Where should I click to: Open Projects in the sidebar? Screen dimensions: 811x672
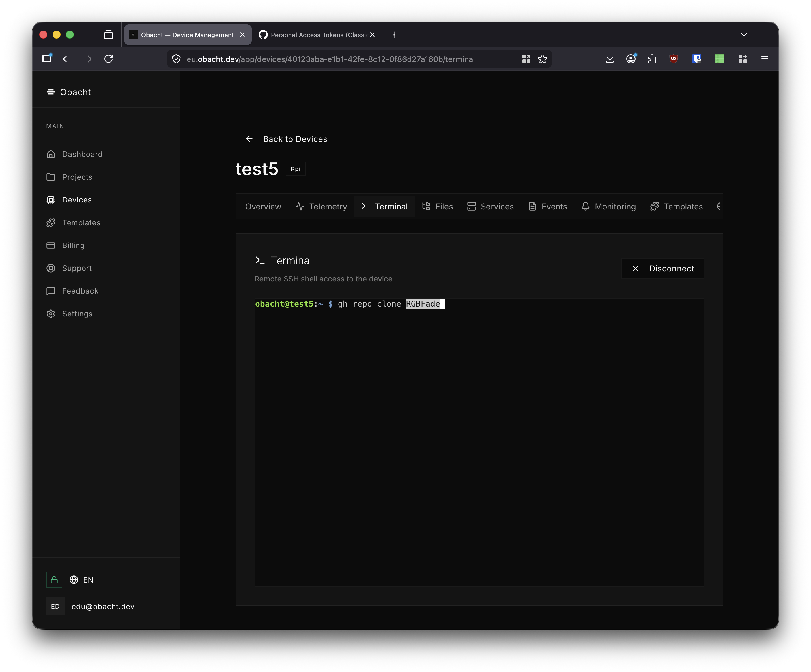pyautogui.click(x=77, y=177)
